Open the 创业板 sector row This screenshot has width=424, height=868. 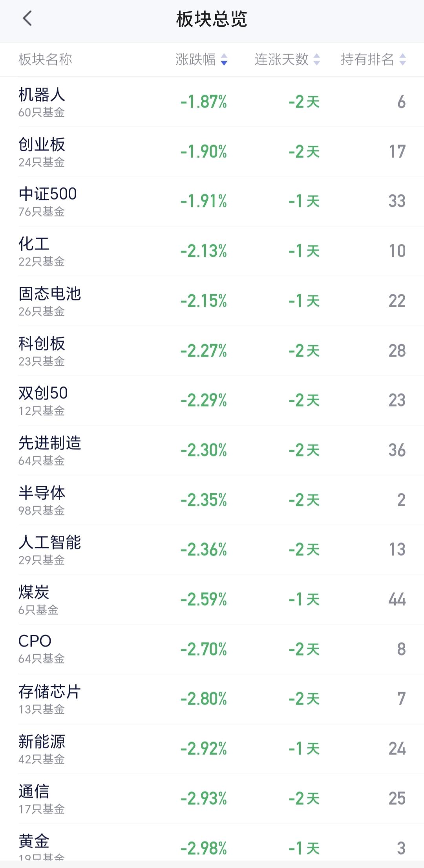click(x=212, y=152)
